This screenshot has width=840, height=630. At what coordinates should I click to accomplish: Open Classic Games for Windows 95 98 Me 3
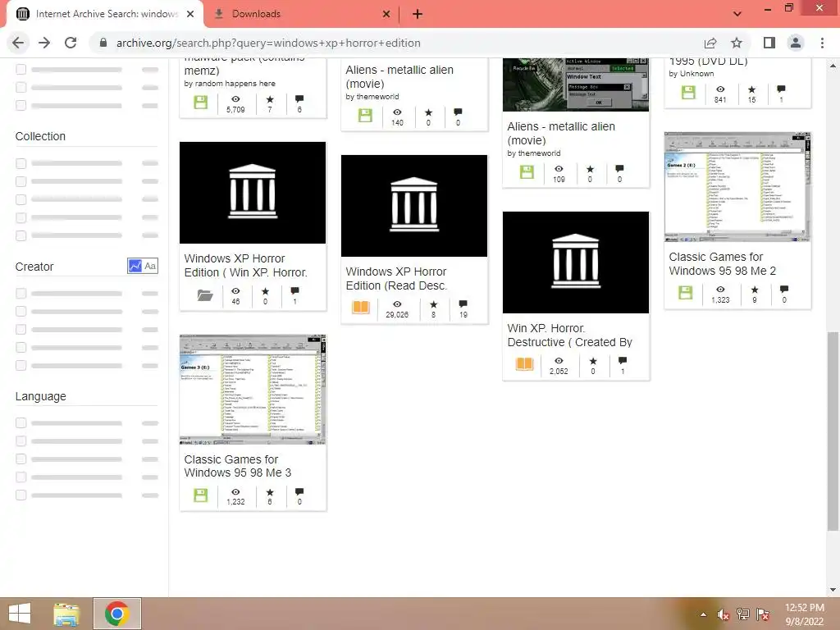point(238,466)
